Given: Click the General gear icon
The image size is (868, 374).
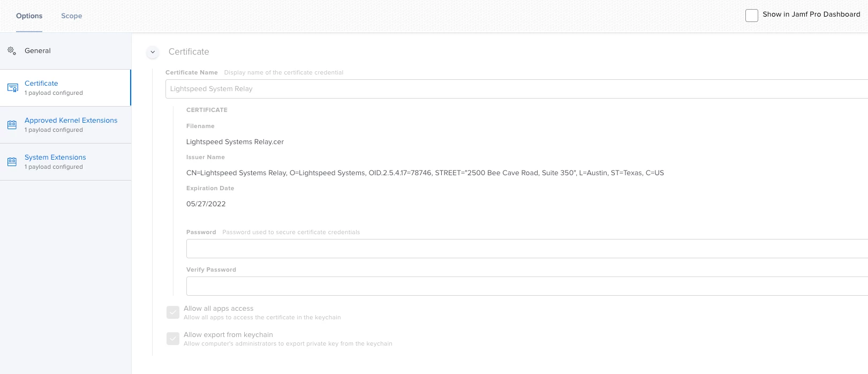Looking at the screenshot, I should point(12,51).
